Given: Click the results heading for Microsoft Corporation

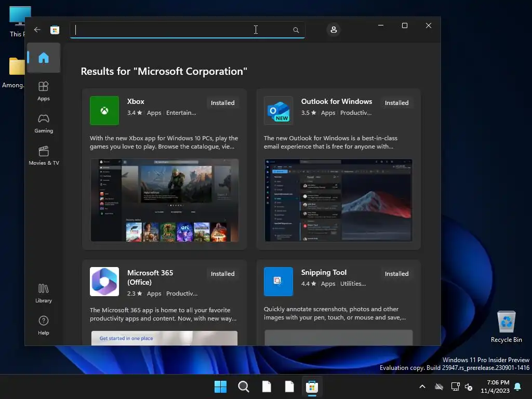Looking at the screenshot, I should (164, 71).
